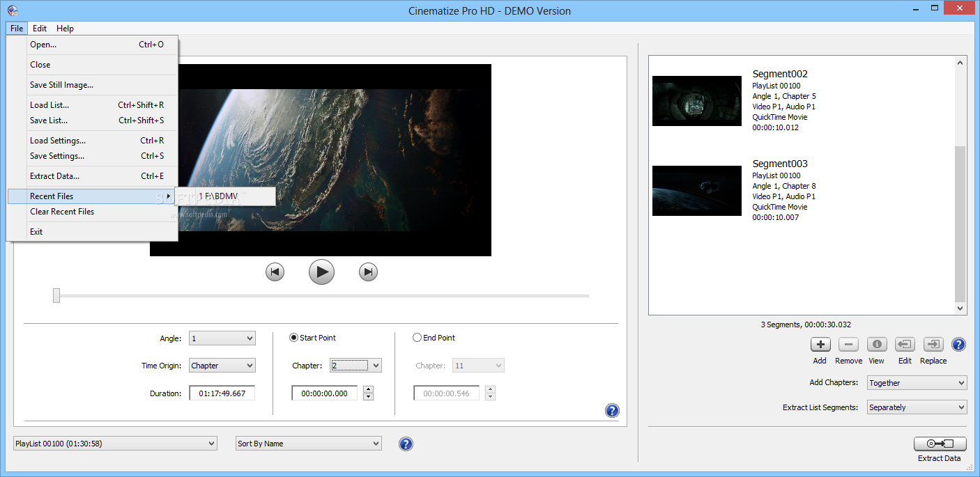The image size is (980, 477).
Task: Open recent file 1 F:\BDMV
Action: pyautogui.click(x=225, y=196)
